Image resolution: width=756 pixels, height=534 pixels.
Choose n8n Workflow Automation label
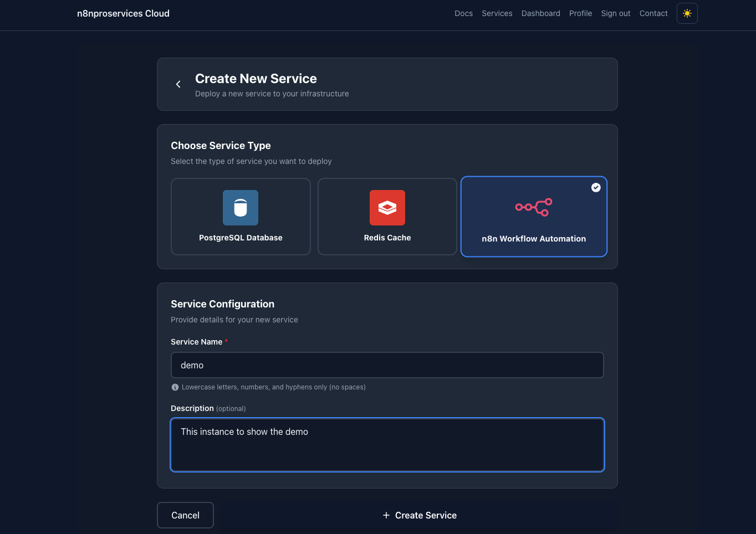coord(534,239)
